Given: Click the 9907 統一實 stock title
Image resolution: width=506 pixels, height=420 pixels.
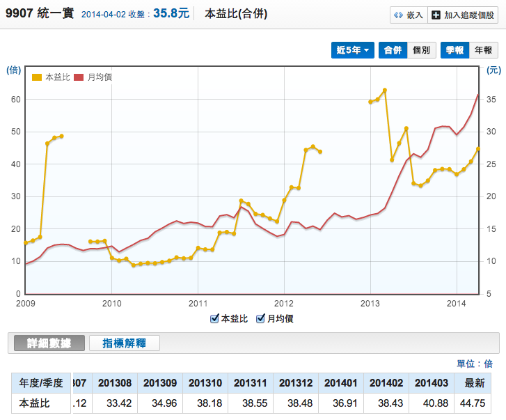Looking at the screenshot, I should point(39,13).
